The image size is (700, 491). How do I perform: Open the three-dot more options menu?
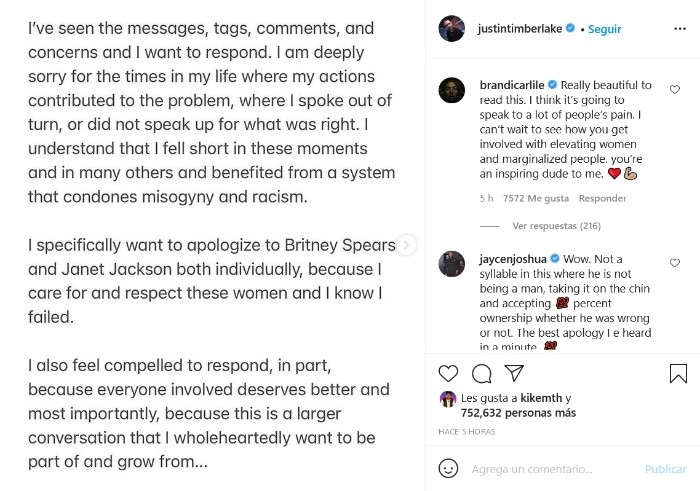pos(680,29)
